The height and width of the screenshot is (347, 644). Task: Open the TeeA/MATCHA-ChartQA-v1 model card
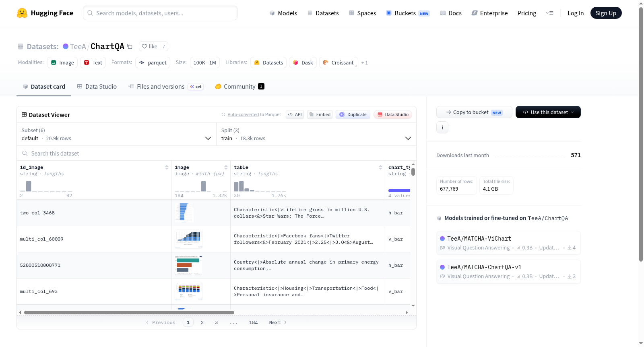(508, 272)
